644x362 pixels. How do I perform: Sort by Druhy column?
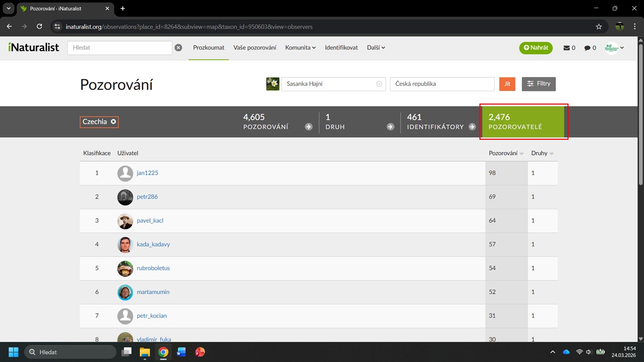pyautogui.click(x=542, y=153)
